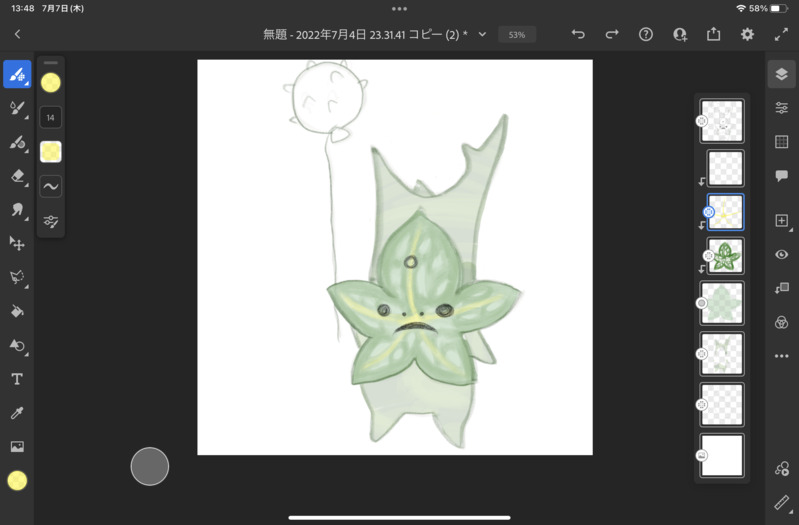
Task: Open app settings gear
Action: click(x=747, y=34)
